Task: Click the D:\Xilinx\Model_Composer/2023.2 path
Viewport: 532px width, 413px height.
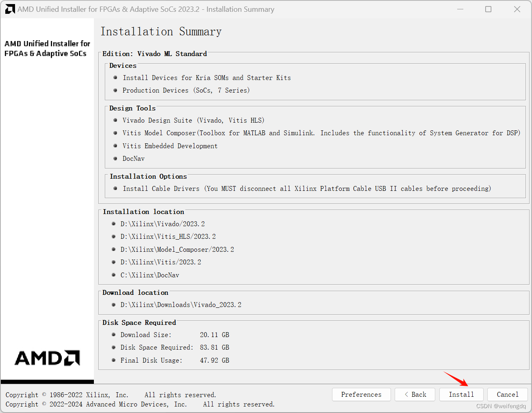Action: pyautogui.click(x=177, y=249)
